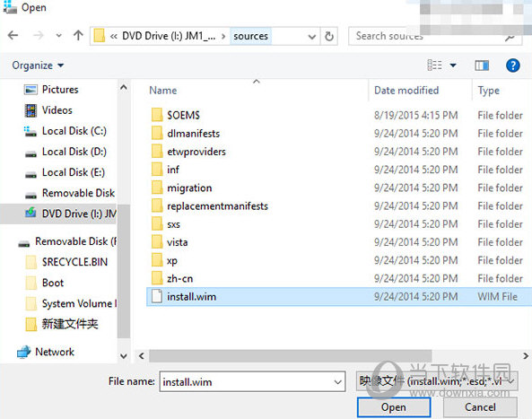Open Boot folder in sidebar
Screen dimensions: 532x419
(53, 283)
